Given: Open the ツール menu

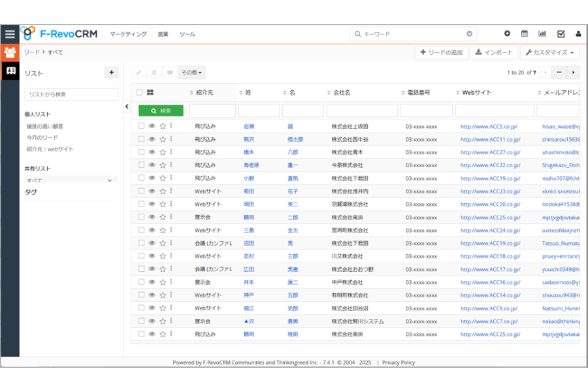Looking at the screenshot, I should click(187, 34).
